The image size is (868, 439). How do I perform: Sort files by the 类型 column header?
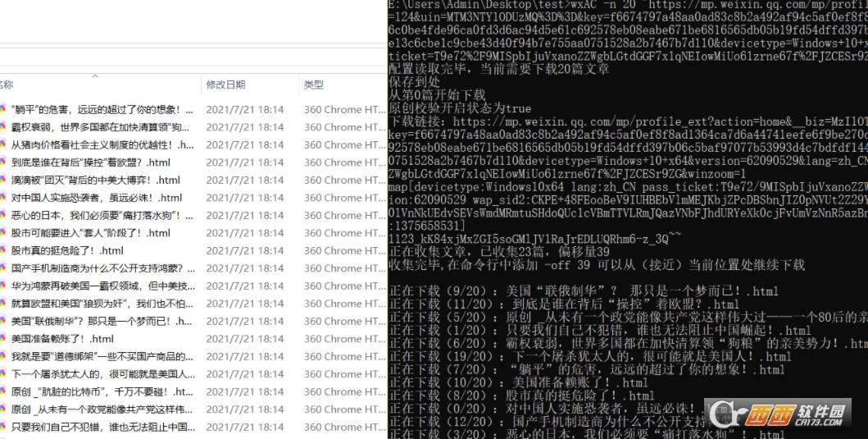[x=313, y=85]
